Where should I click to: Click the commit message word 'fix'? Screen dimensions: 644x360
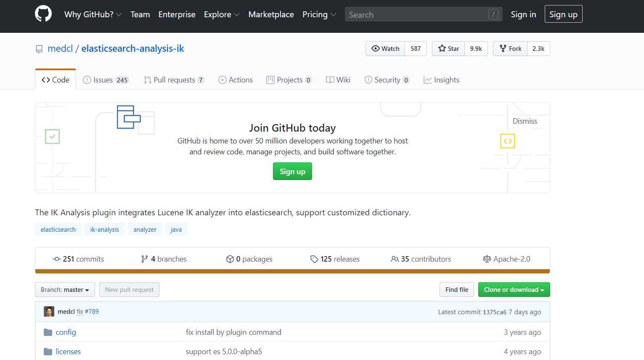click(x=80, y=312)
